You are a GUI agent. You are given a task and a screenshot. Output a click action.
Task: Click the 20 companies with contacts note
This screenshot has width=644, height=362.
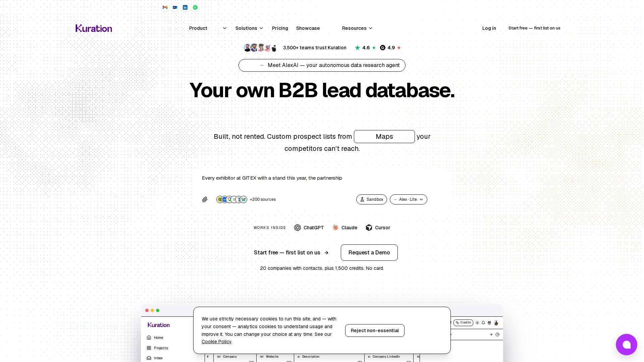pos(322,268)
